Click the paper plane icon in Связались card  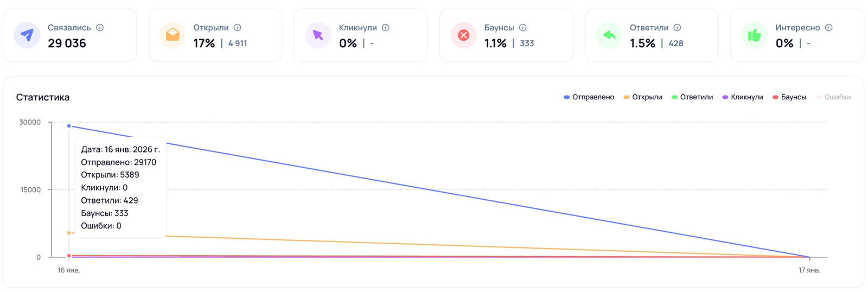tap(27, 35)
